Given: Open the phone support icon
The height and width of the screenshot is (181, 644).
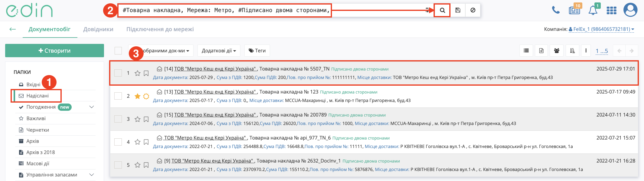Looking at the screenshot, I should click(556, 10).
